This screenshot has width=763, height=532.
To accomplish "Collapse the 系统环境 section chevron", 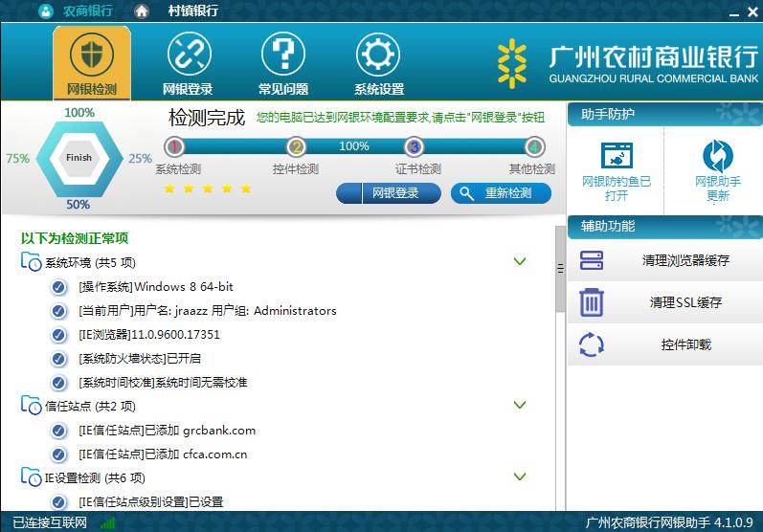I will [520, 261].
